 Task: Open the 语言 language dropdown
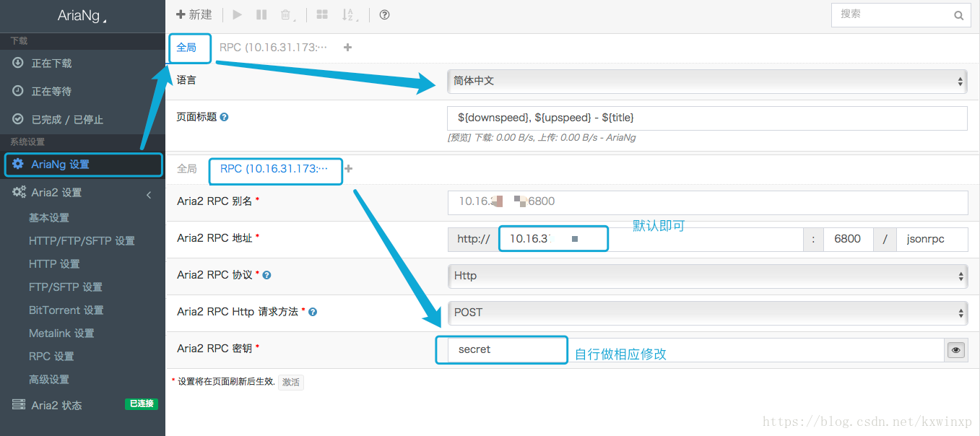click(x=707, y=81)
